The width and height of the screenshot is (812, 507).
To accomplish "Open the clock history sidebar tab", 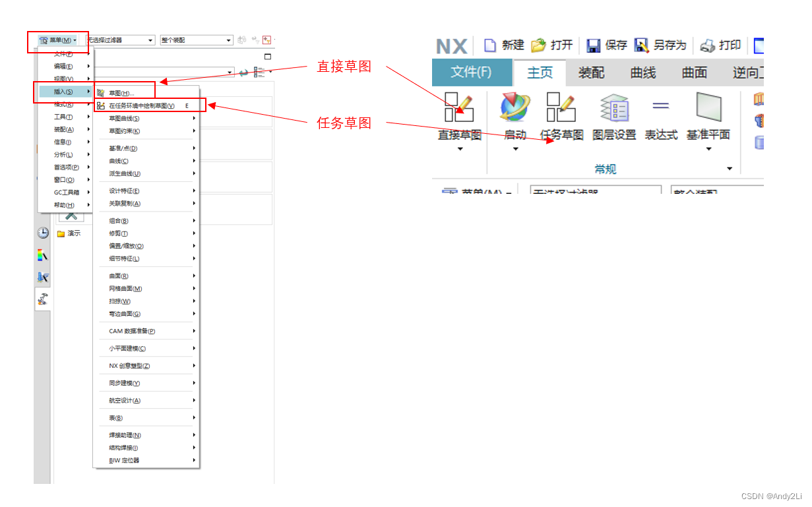I will coord(43,233).
